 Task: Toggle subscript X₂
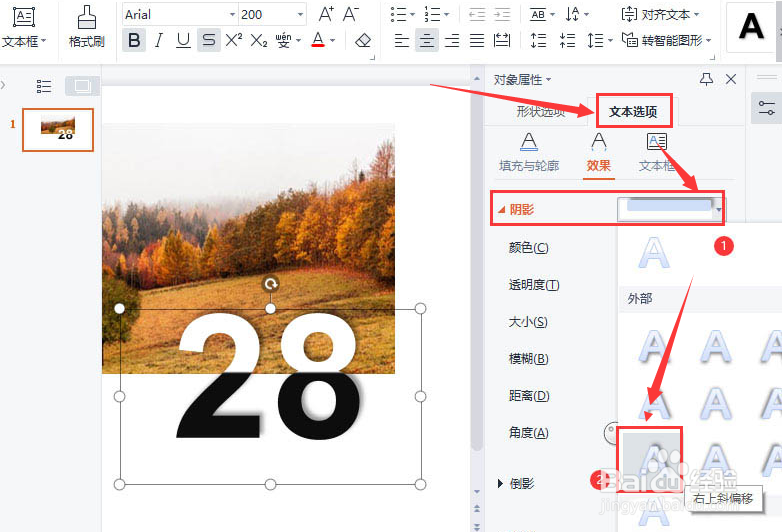coord(258,40)
